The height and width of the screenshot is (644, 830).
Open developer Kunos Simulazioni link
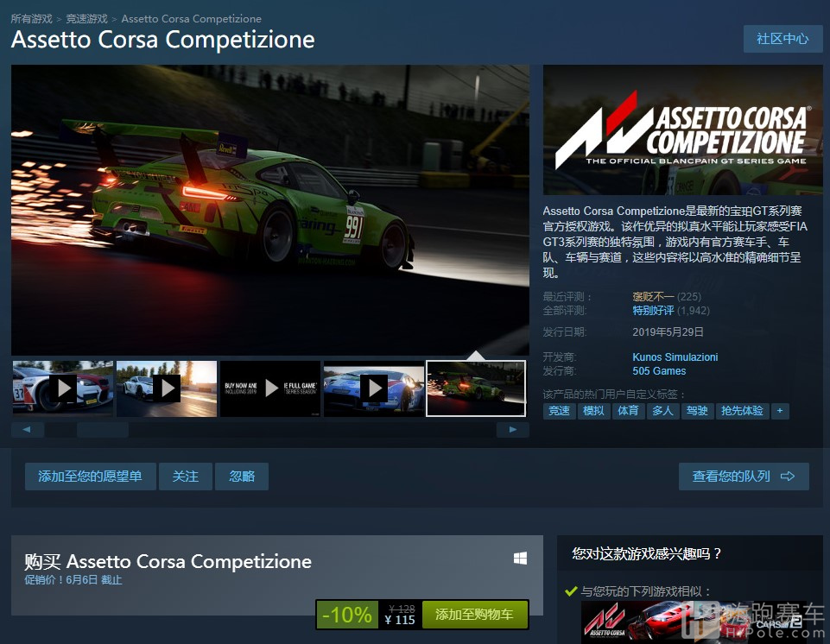point(675,357)
